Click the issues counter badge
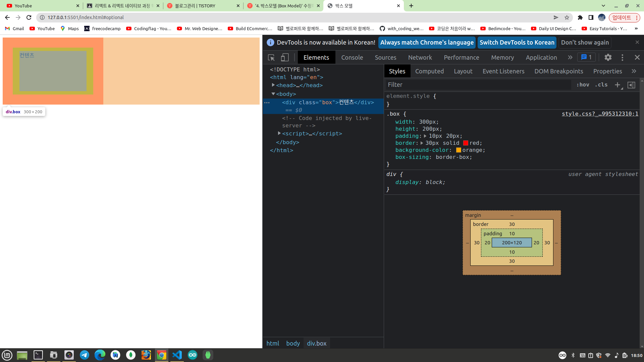 [586, 57]
